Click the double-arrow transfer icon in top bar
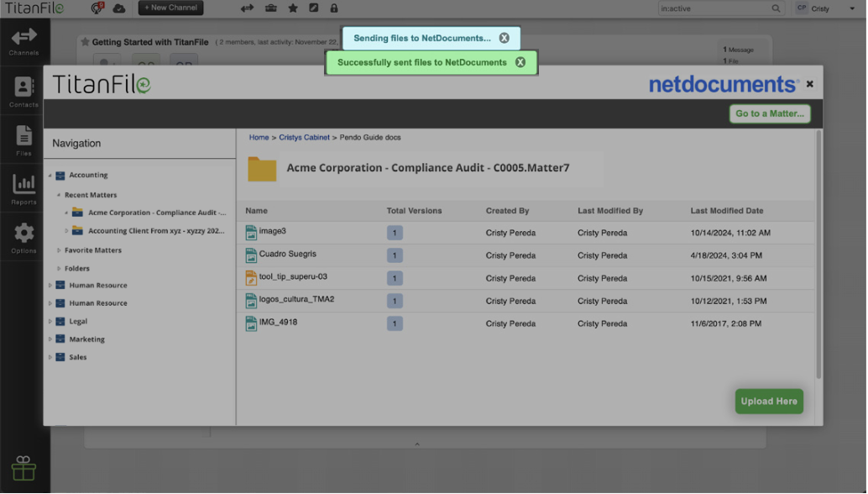The image size is (868, 494). pos(247,8)
